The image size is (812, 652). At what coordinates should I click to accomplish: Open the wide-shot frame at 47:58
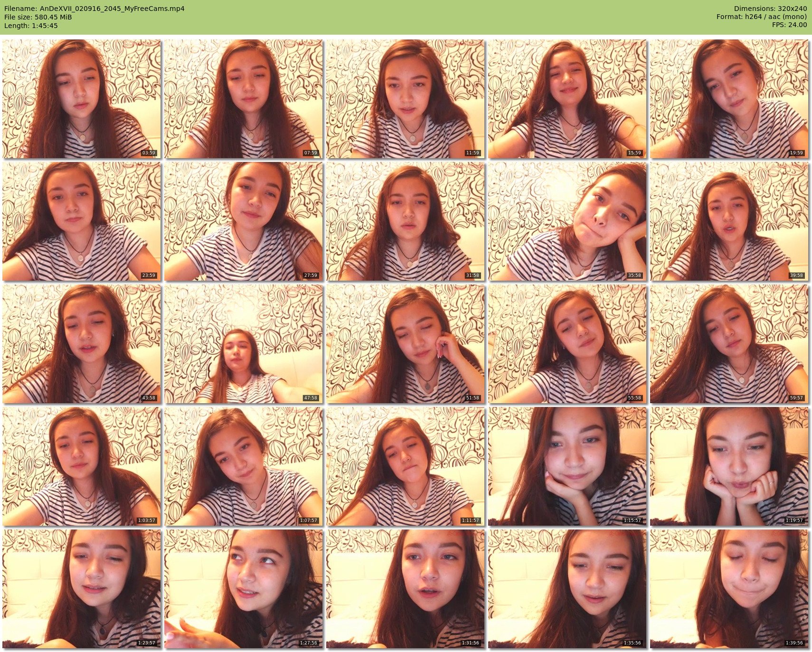243,344
